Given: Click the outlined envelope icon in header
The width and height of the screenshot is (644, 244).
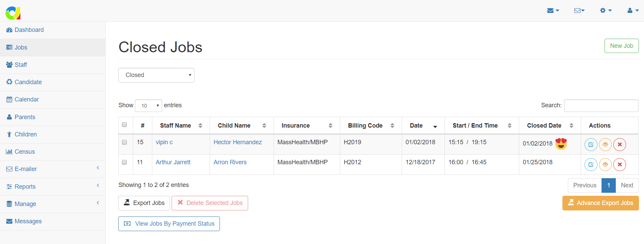Looking at the screenshot, I should click(x=579, y=11).
